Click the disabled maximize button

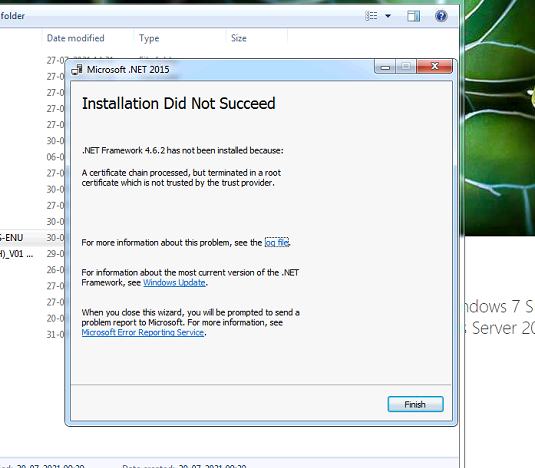(x=406, y=66)
